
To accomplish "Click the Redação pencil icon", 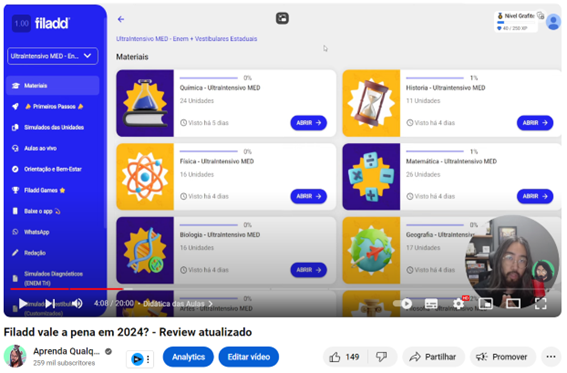I will pyautogui.click(x=15, y=253).
